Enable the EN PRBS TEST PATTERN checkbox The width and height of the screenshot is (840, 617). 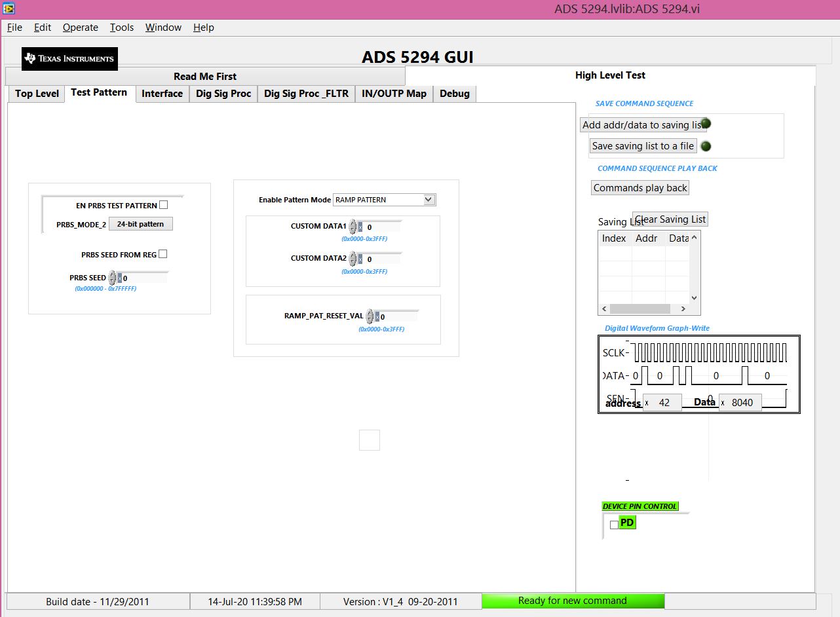[x=164, y=205]
